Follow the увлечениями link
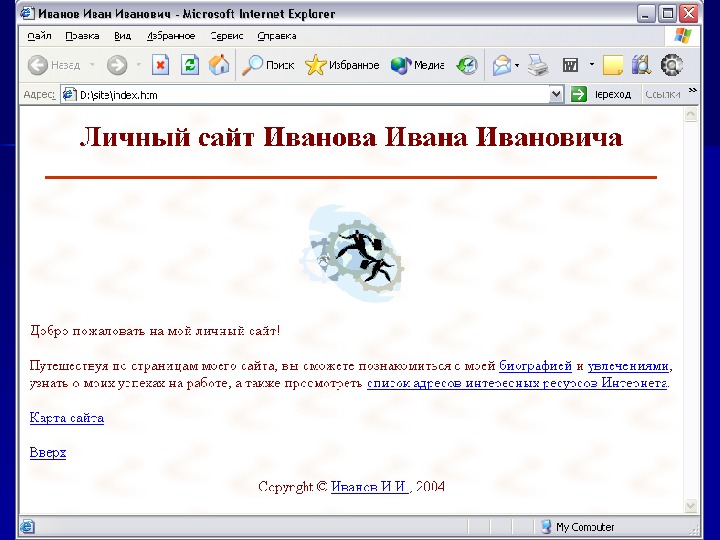The width and height of the screenshot is (720, 540). (x=628, y=366)
